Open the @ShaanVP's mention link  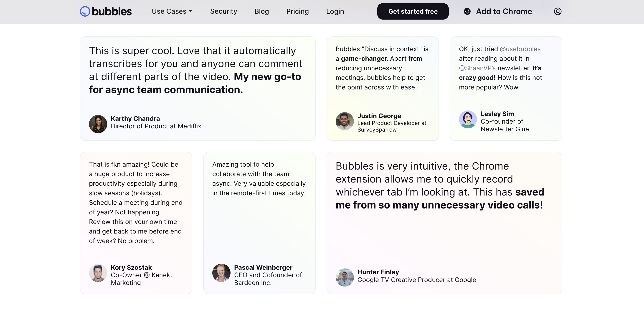click(x=477, y=68)
